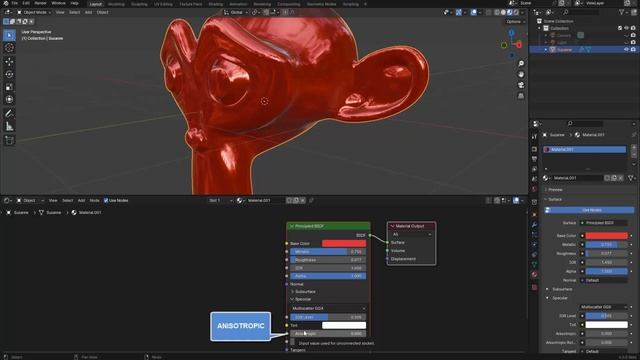Open the Slot 1 dropdown in node editor
The image size is (640, 360).
pos(220,200)
